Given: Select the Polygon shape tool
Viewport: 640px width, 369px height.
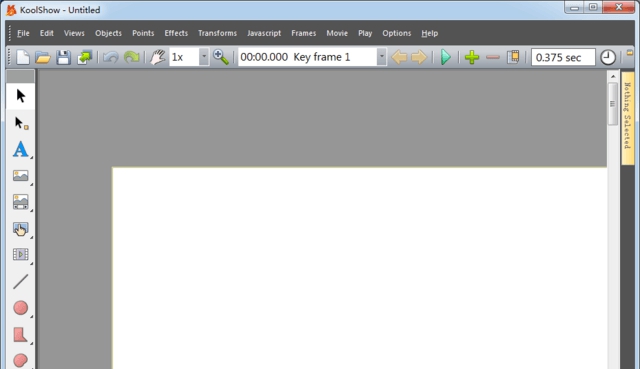Looking at the screenshot, I should click(x=20, y=335).
